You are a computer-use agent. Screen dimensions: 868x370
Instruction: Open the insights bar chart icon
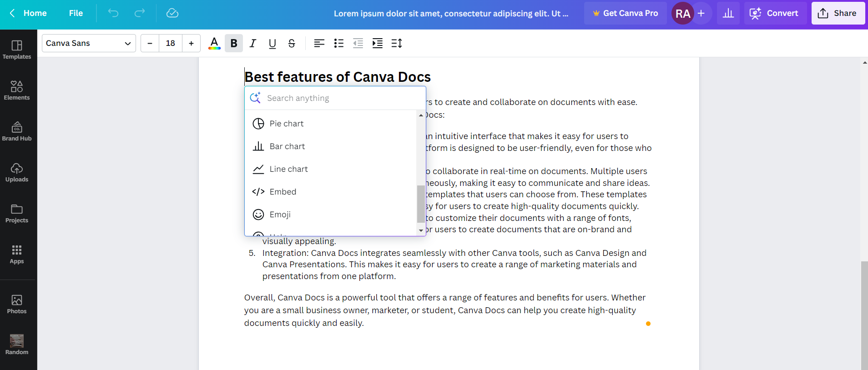coord(728,13)
